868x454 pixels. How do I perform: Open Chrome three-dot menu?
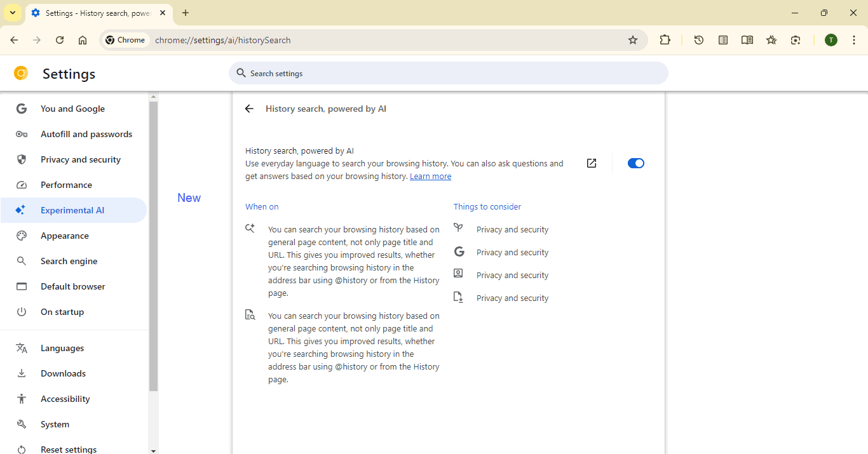pyautogui.click(x=854, y=40)
